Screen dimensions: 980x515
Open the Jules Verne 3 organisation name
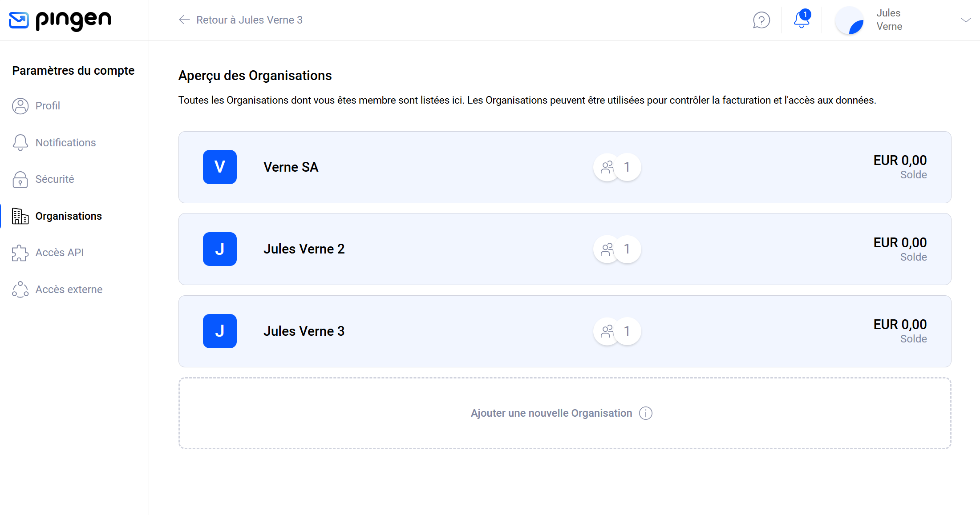(x=304, y=331)
